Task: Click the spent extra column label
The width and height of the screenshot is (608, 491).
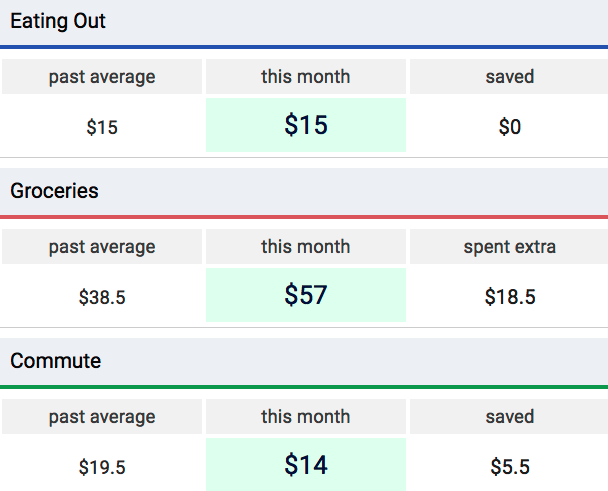Action: (510, 247)
